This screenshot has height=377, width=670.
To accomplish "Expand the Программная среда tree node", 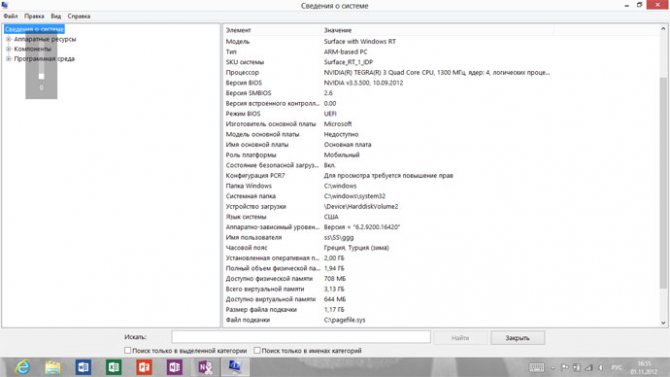I will [x=8, y=59].
